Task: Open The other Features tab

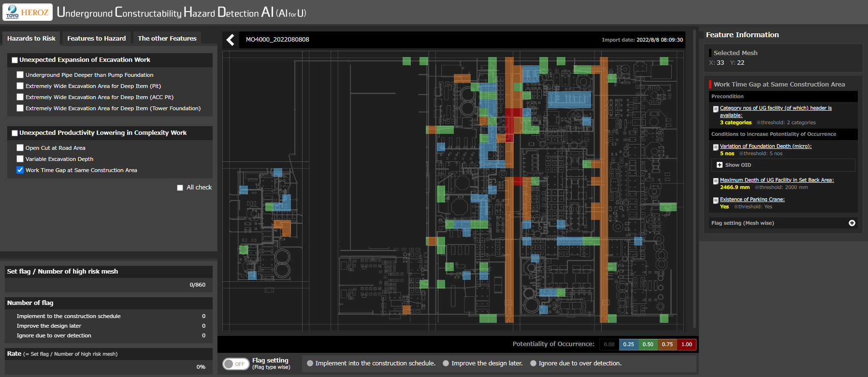Action: pyautogui.click(x=167, y=39)
